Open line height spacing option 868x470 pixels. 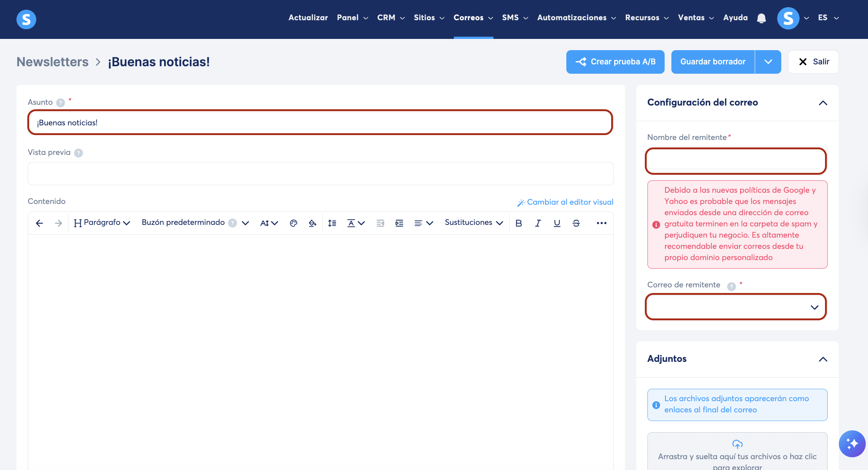coord(332,223)
